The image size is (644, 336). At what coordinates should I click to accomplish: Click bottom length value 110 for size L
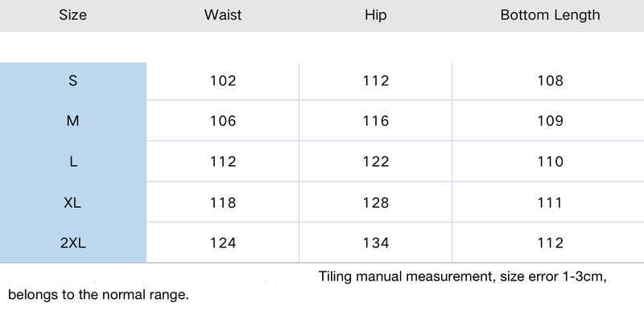point(550,162)
